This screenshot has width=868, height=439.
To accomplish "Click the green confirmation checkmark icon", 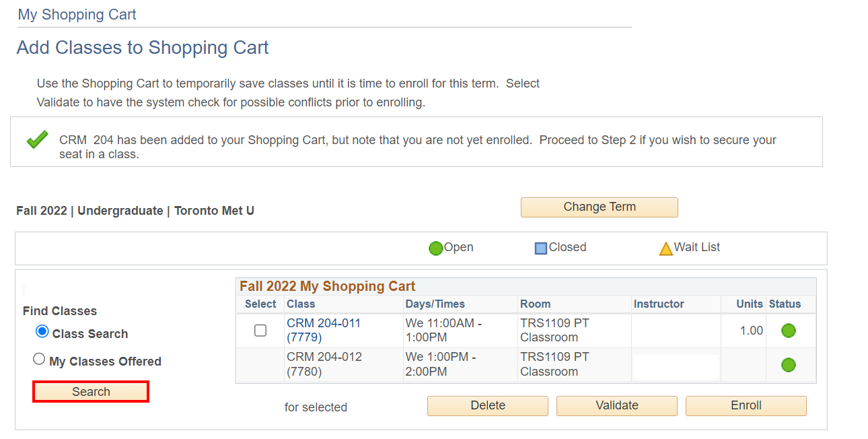I will (37, 140).
